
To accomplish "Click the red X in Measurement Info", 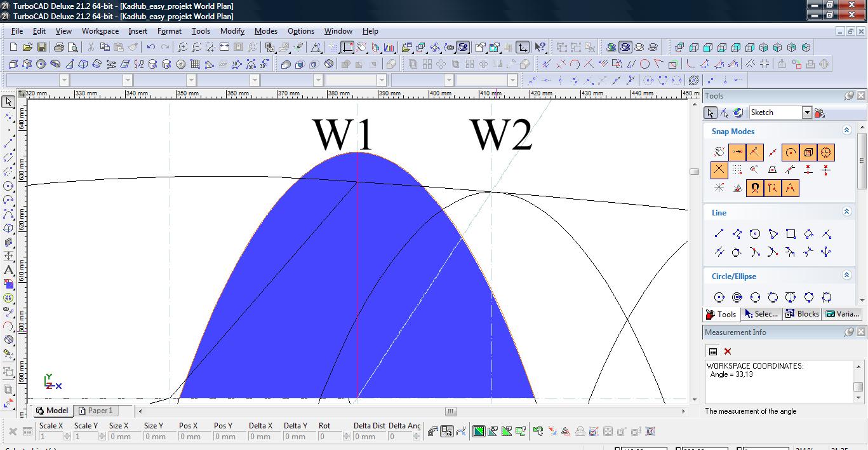I will (728, 351).
